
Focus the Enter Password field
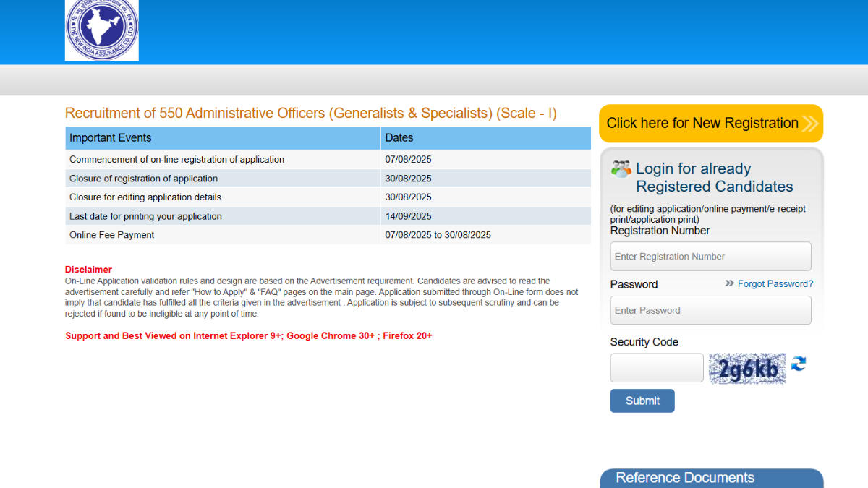[711, 310]
